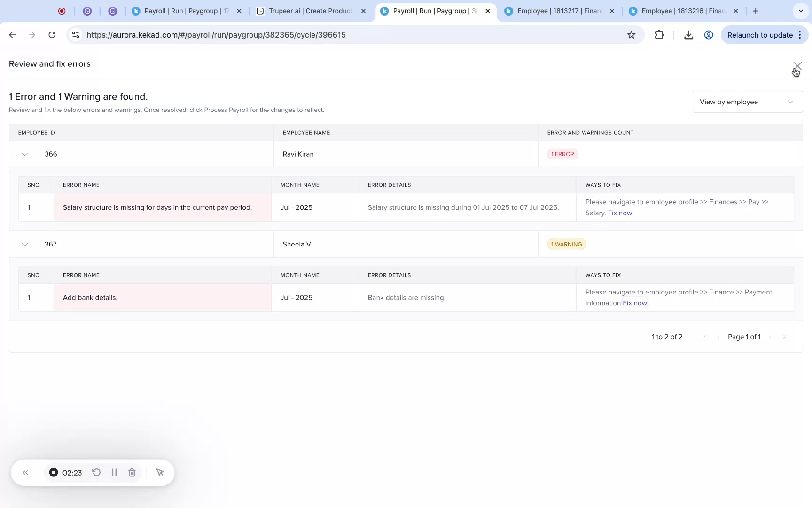Open site information icon in address bar

coord(75,34)
